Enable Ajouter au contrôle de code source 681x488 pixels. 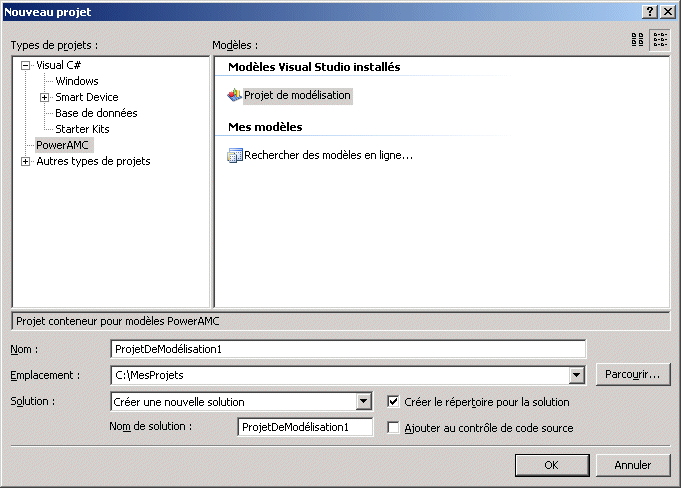[x=394, y=427]
